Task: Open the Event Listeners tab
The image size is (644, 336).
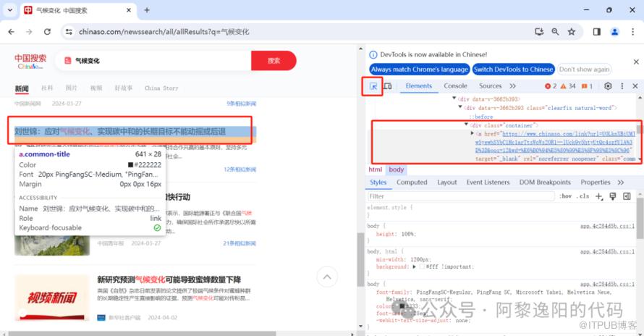Action: (488, 182)
